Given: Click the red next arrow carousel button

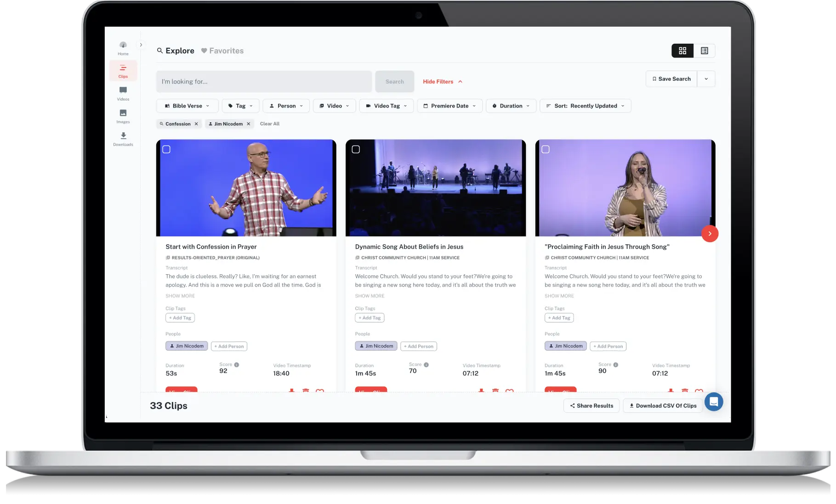Looking at the screenshot, I should coord(710,233).
